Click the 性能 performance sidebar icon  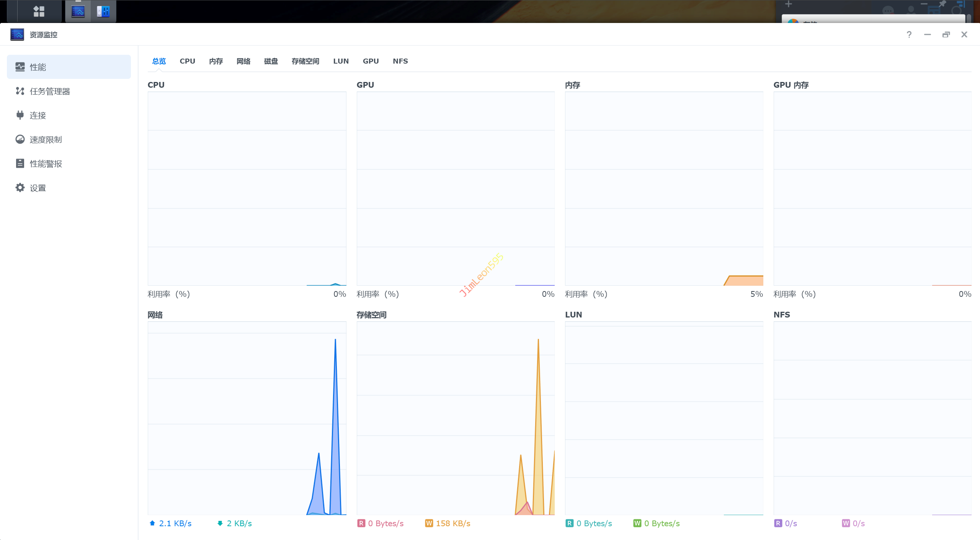click(x=20, y=67)
